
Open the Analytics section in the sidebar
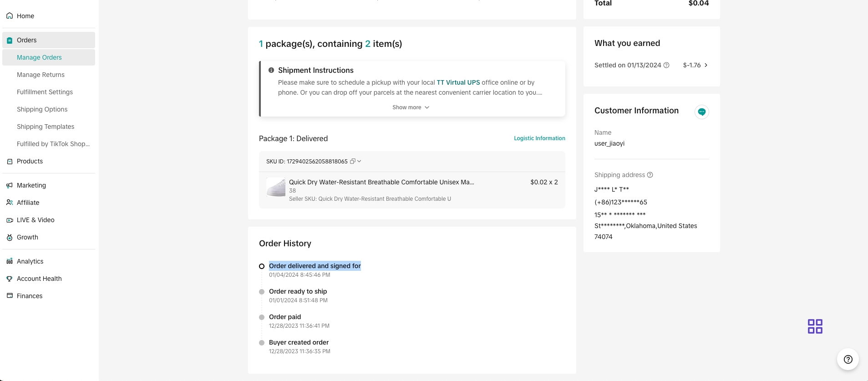point(30,261)
